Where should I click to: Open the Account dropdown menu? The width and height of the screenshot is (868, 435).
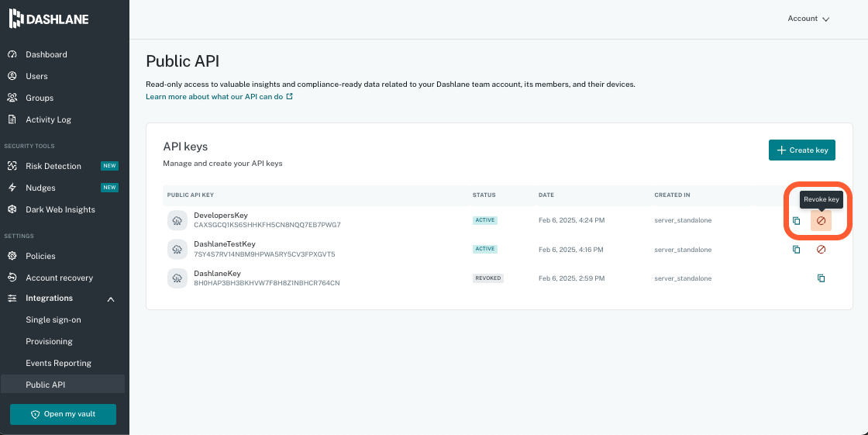tap(808, 19)
